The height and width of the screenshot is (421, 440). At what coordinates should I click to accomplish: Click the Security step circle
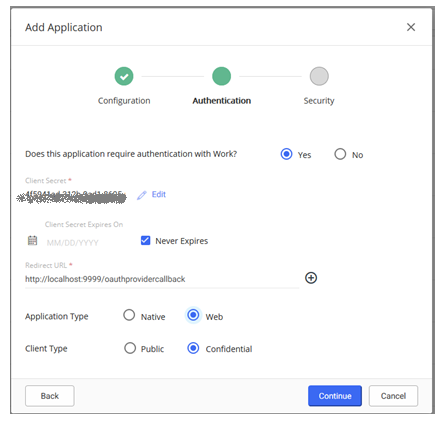(319, 76)
